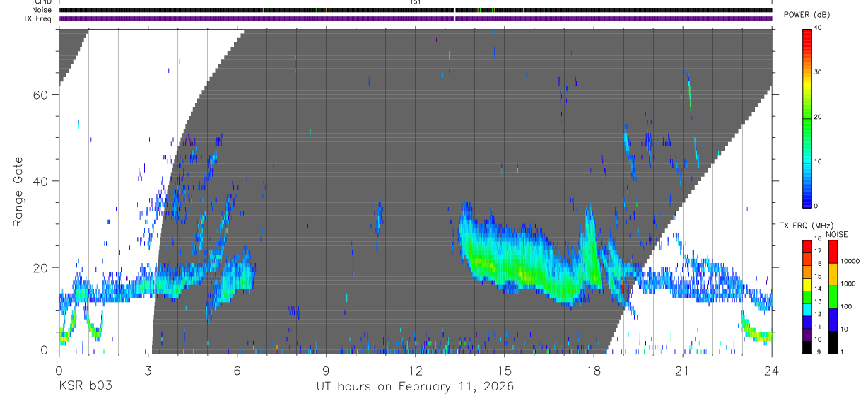Screen dimensions: 868x401
Task: Pick the green 13–14 MHz block in the TX FRQ legend
Action: click(x=807, y=296)
